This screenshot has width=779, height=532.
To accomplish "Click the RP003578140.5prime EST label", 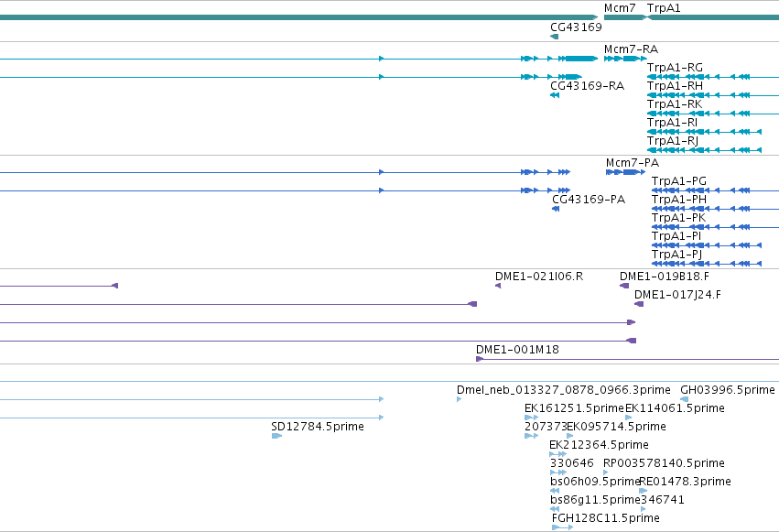I will tap(664, 463).
